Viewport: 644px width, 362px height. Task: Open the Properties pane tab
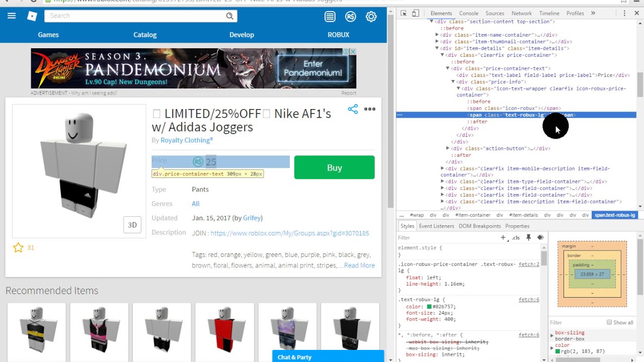point(517,226)
